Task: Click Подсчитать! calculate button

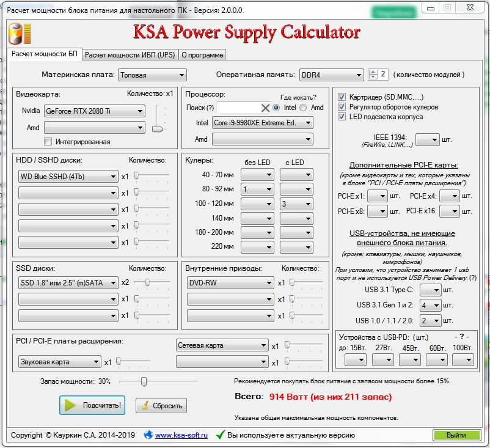Action: 92,405
